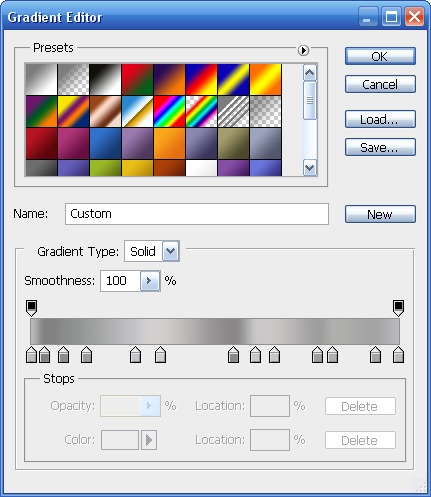The width and height of the screenshot is (431, 497).
Task: Select the copper gradient preset
Action: click(105, 111)
